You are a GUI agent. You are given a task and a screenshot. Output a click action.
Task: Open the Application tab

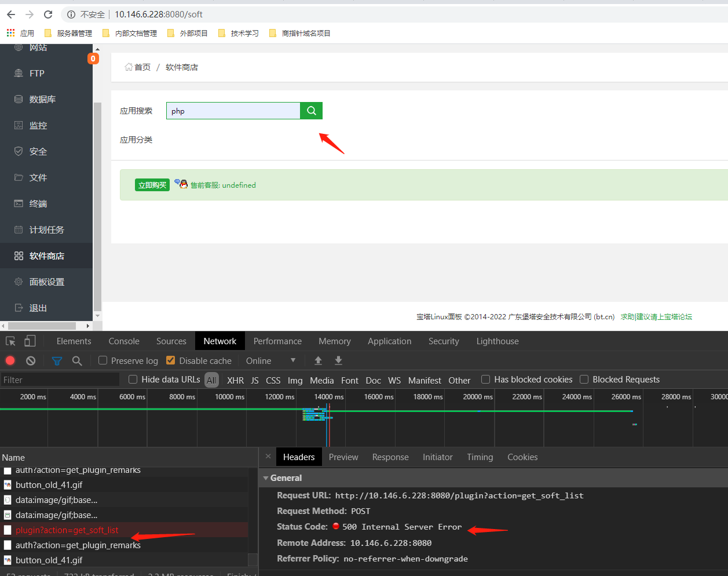pyautogui.click(x=390, y=341)
